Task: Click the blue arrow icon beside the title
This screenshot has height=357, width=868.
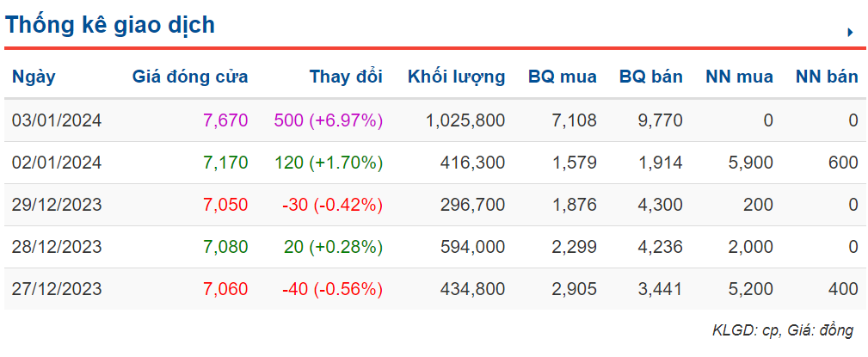Action: click(x=850, y=33)
